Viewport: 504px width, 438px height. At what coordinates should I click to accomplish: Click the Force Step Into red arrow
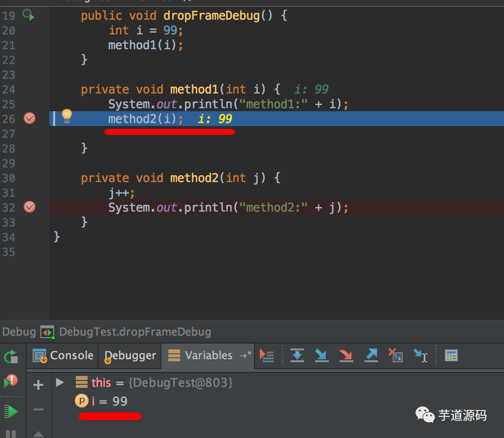tap(346, 355)
